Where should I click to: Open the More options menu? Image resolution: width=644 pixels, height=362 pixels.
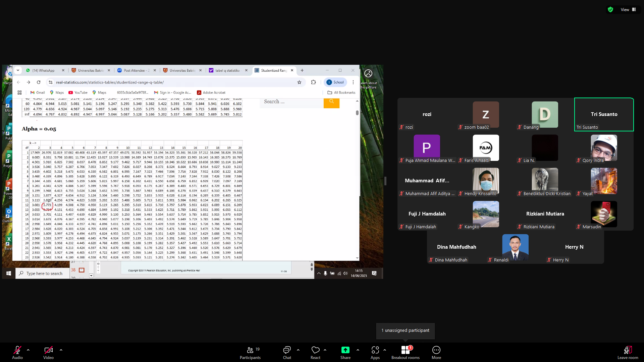coord(436,353)
